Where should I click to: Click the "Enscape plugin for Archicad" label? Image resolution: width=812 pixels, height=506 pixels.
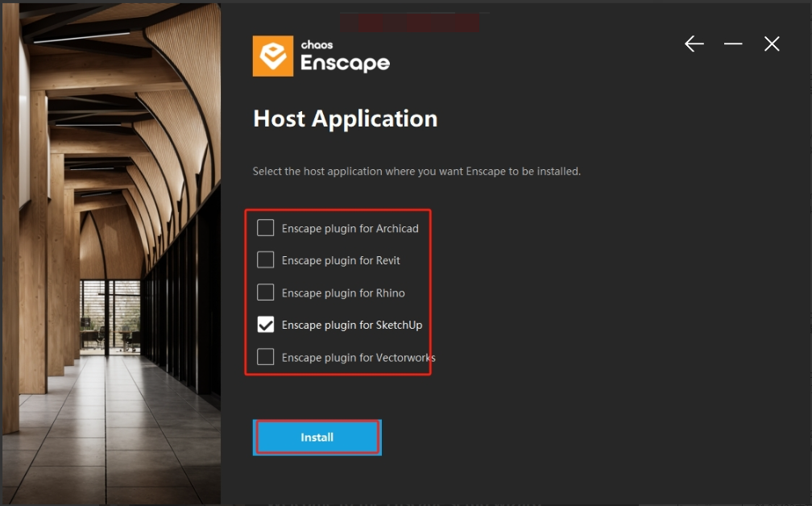pos(350,228)
